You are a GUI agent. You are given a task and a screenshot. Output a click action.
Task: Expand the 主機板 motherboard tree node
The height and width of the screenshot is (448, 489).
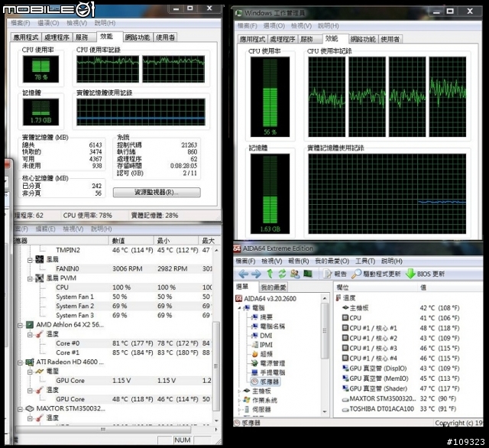click(x=238, y=390)
